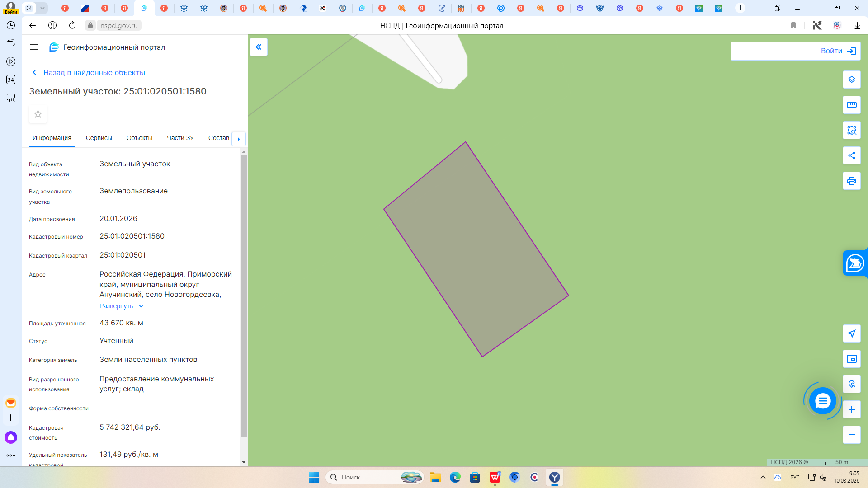The height and width of the screenshot is (488, 868).
Task: Open the hamburger main menu
Action: 34,47
